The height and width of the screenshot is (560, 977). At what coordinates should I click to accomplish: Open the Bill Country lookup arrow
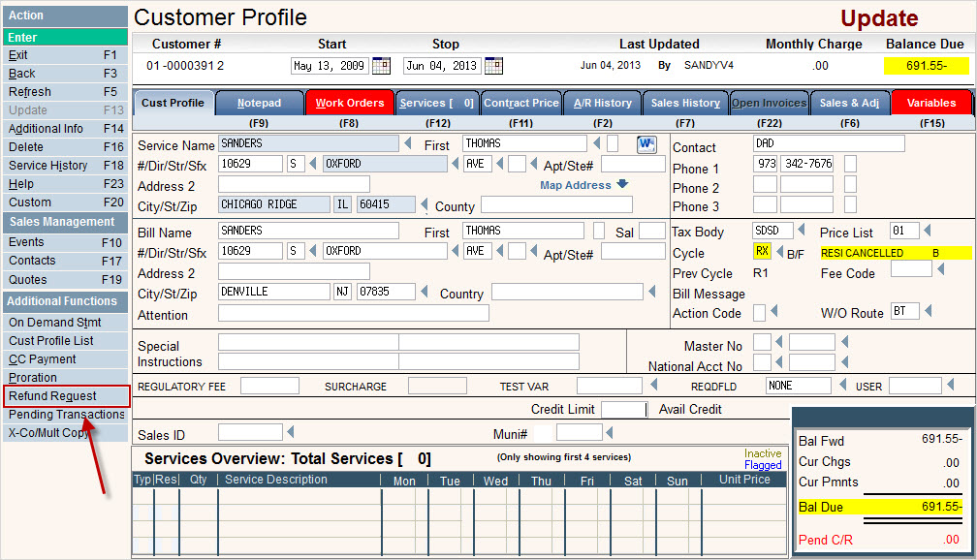pyautogui.click(x=651, y=291)
